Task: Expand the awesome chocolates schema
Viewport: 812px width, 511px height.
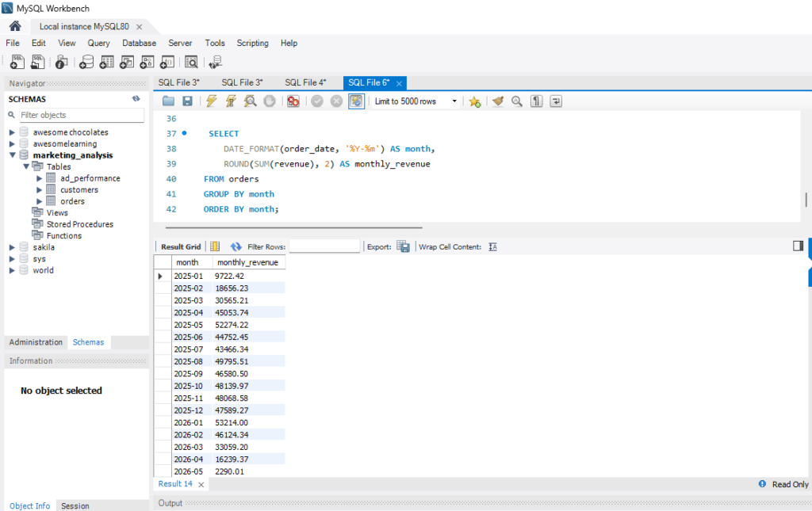Action: point(12,132)
